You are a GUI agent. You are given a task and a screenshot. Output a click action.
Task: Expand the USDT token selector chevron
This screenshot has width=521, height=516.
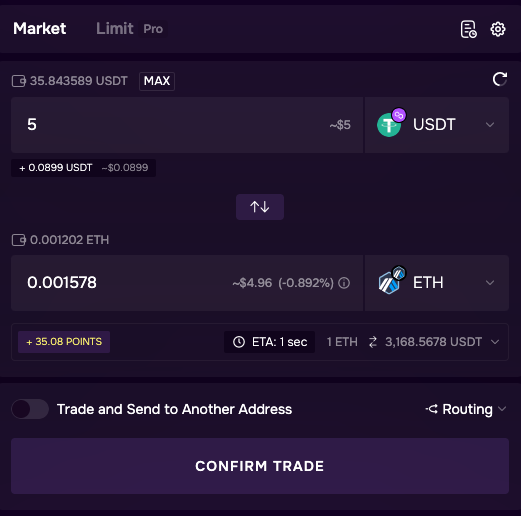click(490, 125)
